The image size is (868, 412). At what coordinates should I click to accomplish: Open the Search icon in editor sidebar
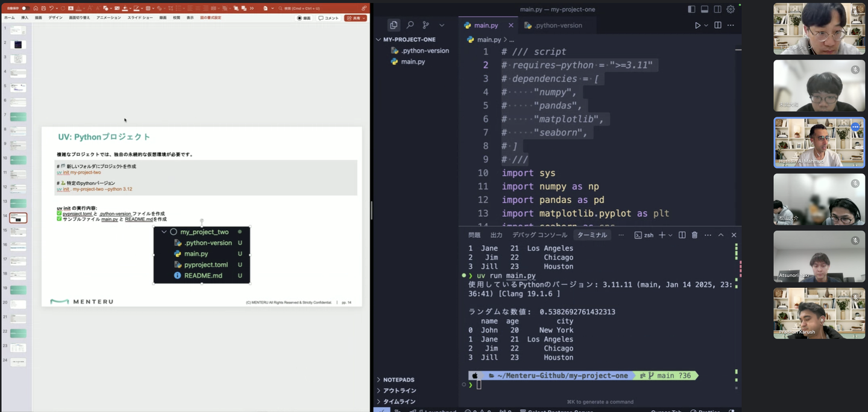(x=410, y=25)
